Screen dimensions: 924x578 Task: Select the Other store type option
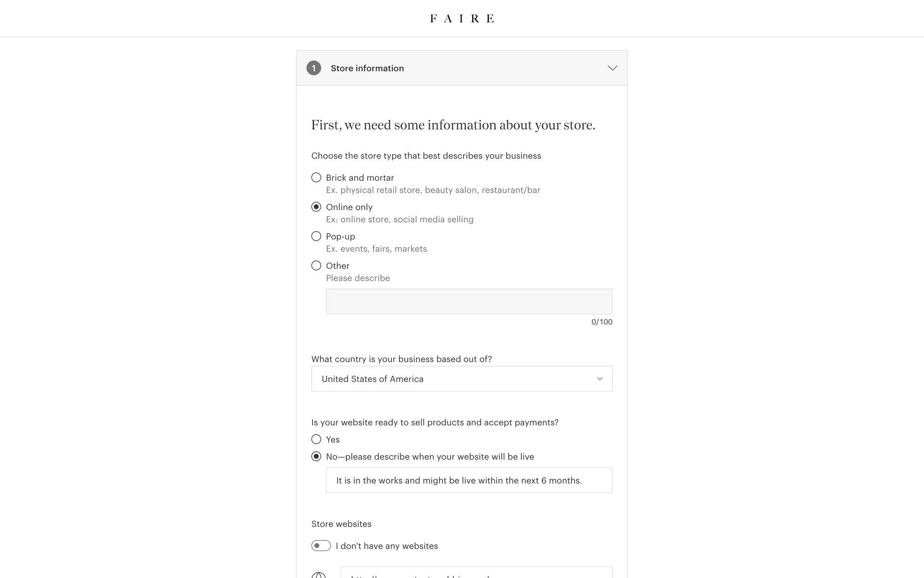(316, 266)
